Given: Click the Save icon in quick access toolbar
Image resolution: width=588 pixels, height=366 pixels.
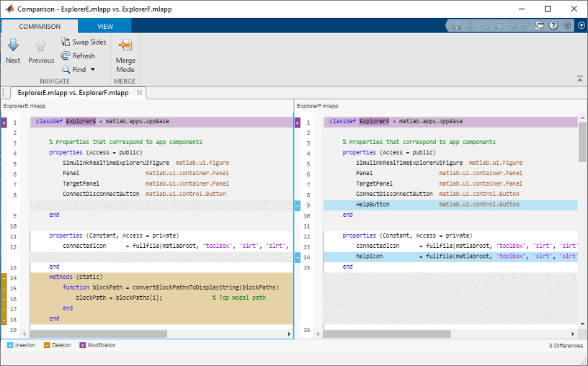Looking at the screenshot, I should [456, 25].
